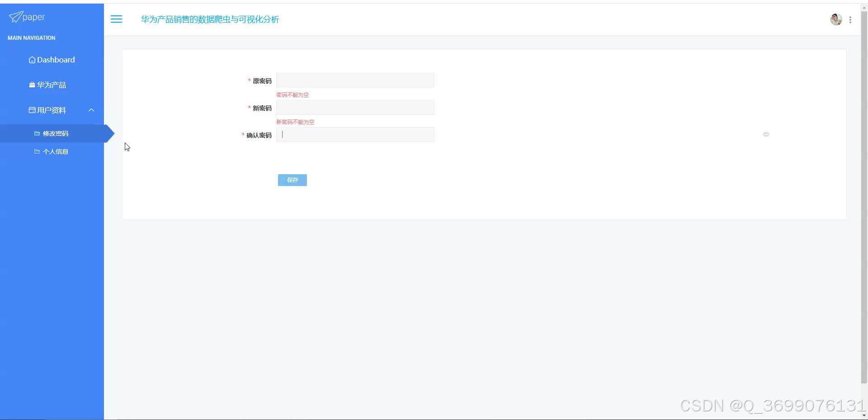Click the 保存 save button
The image size is (868, 420).
(x=292, y=180)
